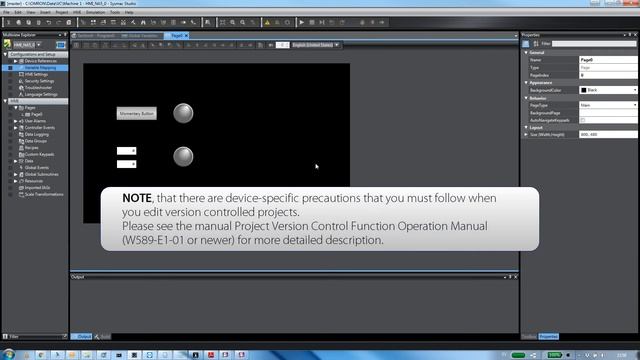Open the Project menu
The image size is (640, 360).
tap(62, 12)
